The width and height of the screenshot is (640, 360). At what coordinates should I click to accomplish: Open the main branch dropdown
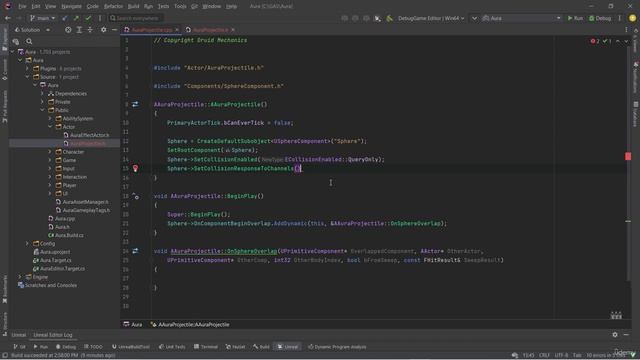click(x=42, y=18)
